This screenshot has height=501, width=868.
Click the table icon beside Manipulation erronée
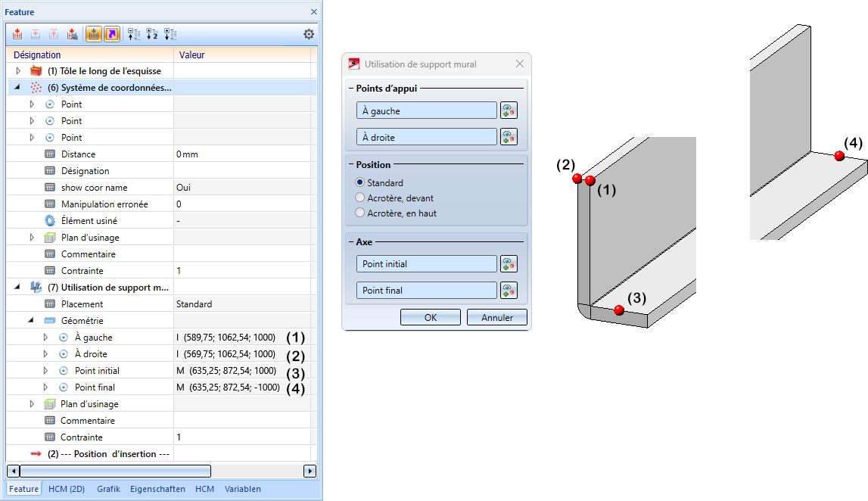click(50, 204)
